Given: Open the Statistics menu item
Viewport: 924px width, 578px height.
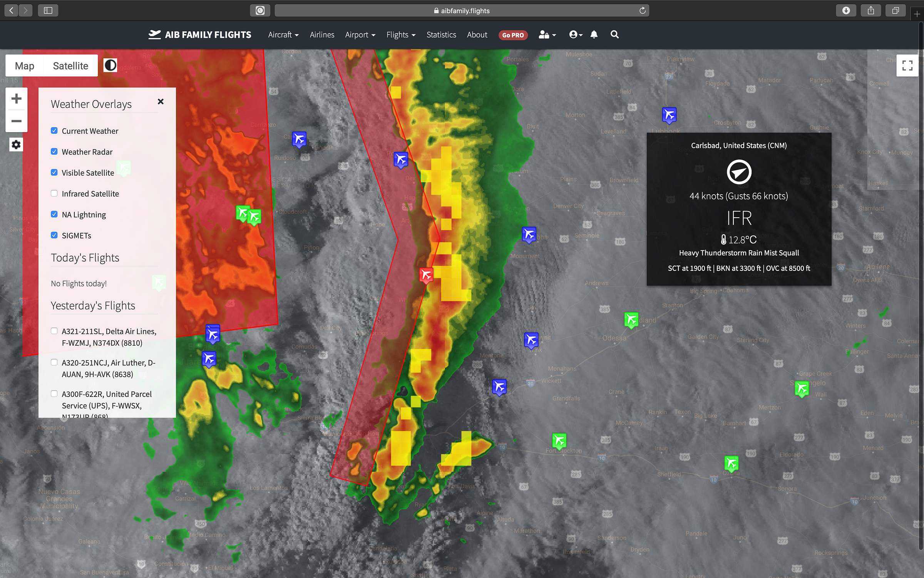Looking at the screenshot, I should [x=441, y=35].
